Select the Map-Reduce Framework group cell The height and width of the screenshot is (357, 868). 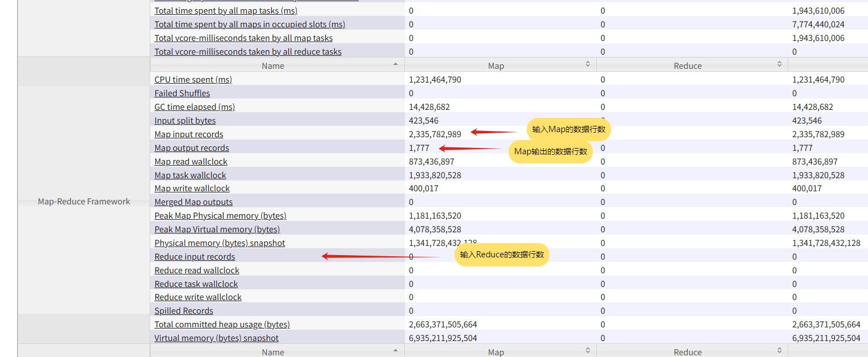click(x=84, y=202)
